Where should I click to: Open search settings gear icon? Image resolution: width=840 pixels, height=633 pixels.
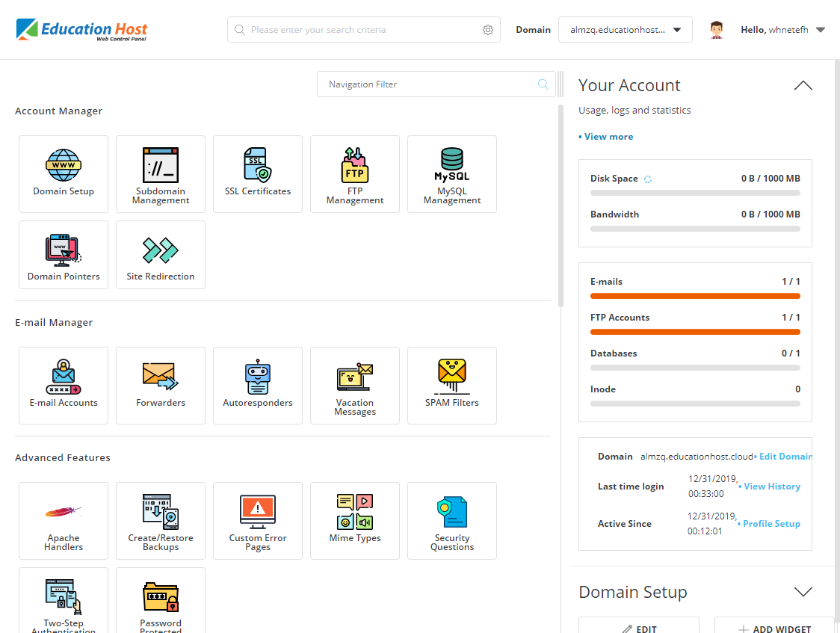(x=487, y=30)
